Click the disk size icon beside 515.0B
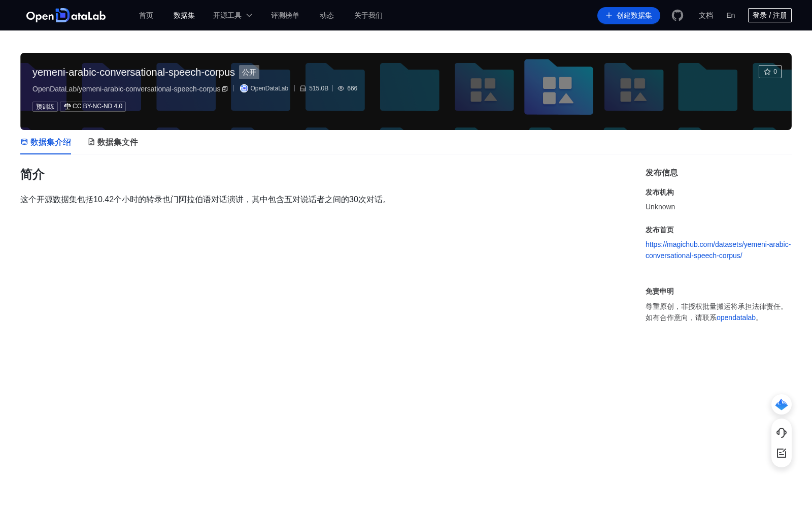 303,88
